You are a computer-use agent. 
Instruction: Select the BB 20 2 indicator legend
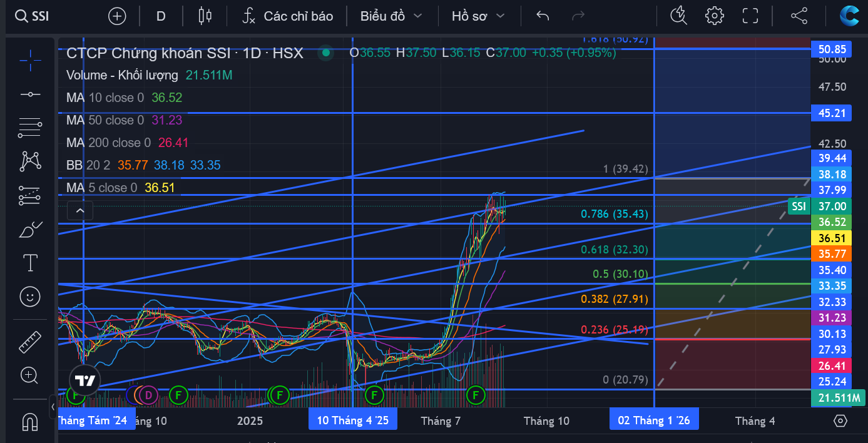click(x=143, y=165)
